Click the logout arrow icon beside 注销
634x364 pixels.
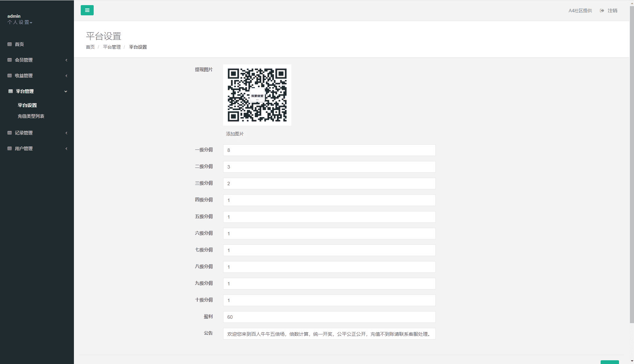[602, 11]
